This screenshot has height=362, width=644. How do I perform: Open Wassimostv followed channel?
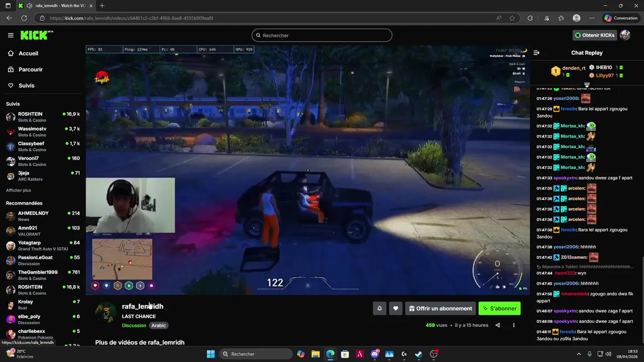(x=43, y=132)
